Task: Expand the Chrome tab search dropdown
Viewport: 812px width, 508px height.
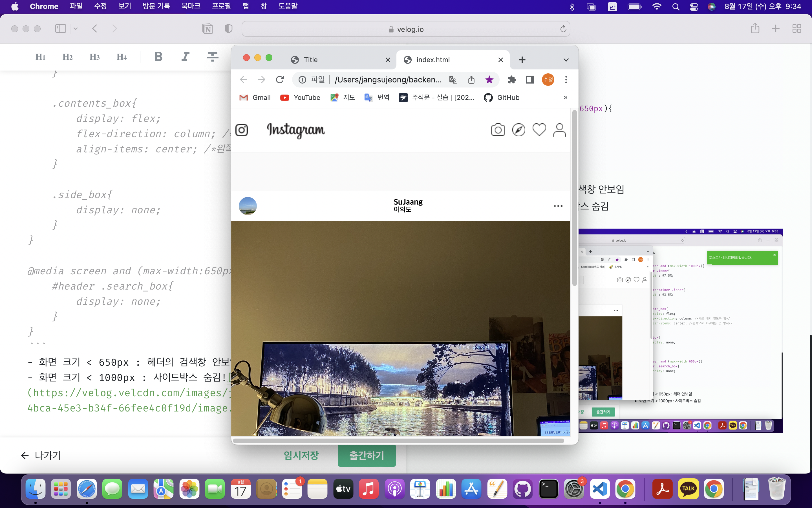Action: click(x=566, y=60)
